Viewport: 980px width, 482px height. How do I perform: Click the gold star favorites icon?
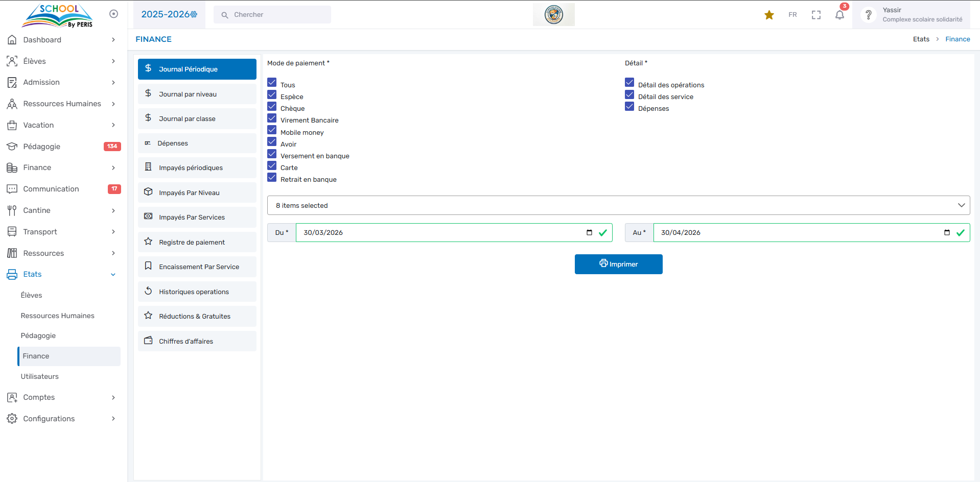[x=768, y=15]
